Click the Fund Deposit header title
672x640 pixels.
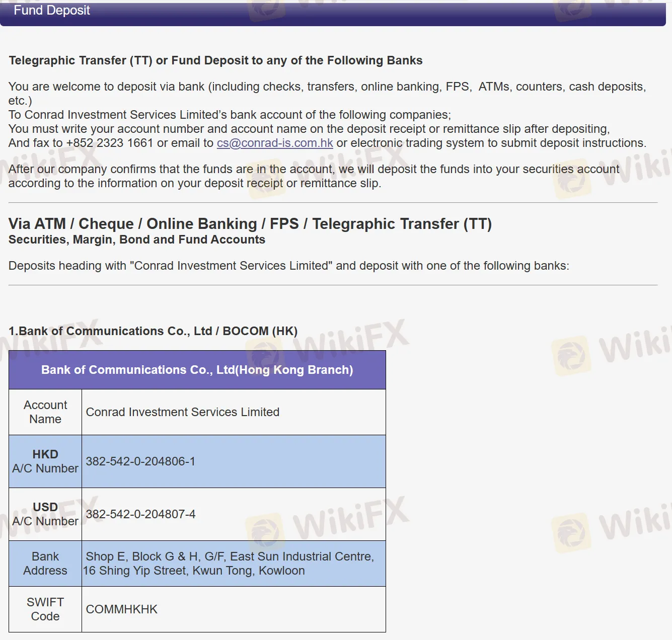tap(52, 11)
